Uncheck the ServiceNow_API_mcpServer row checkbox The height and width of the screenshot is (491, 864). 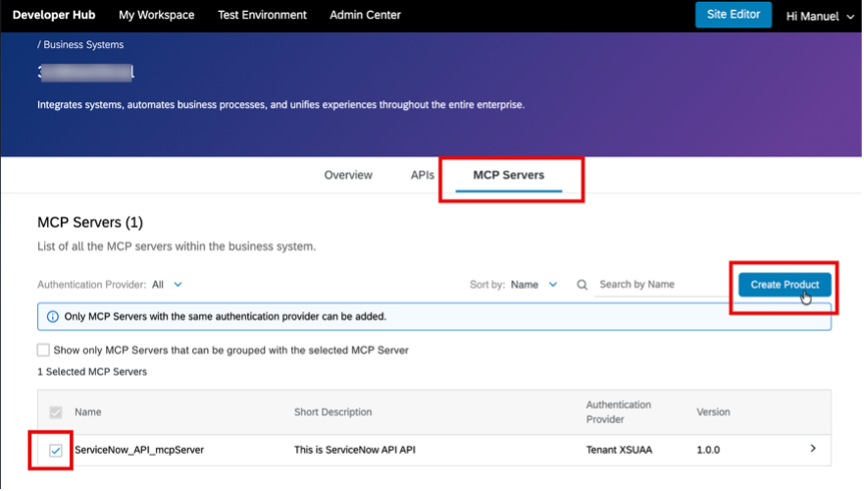point(56,451)
